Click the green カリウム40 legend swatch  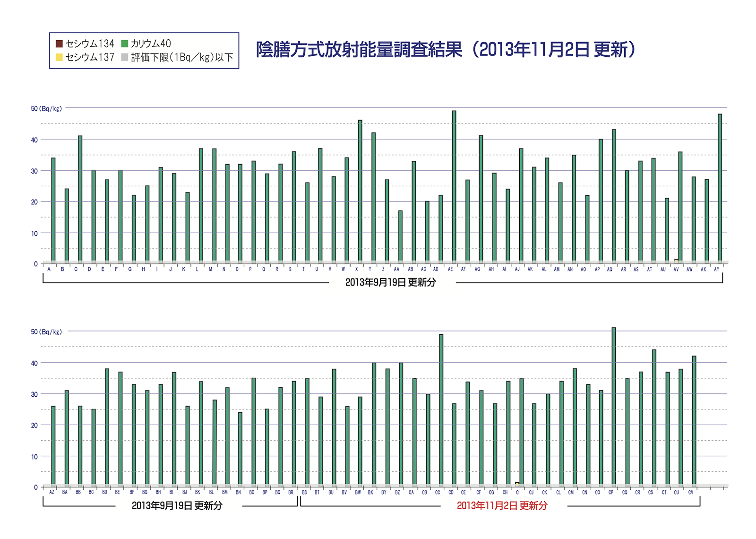coord(125,43)
